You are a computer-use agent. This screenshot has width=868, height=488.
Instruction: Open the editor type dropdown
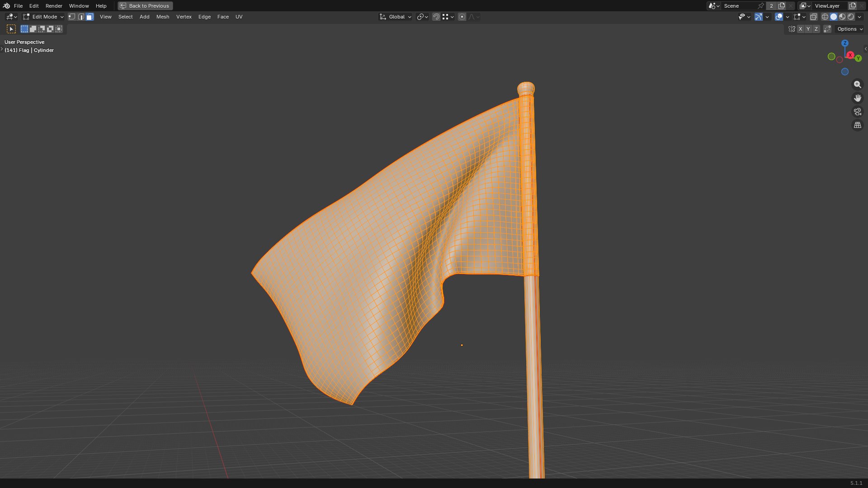pyautogui.click(x=11, y=17)
